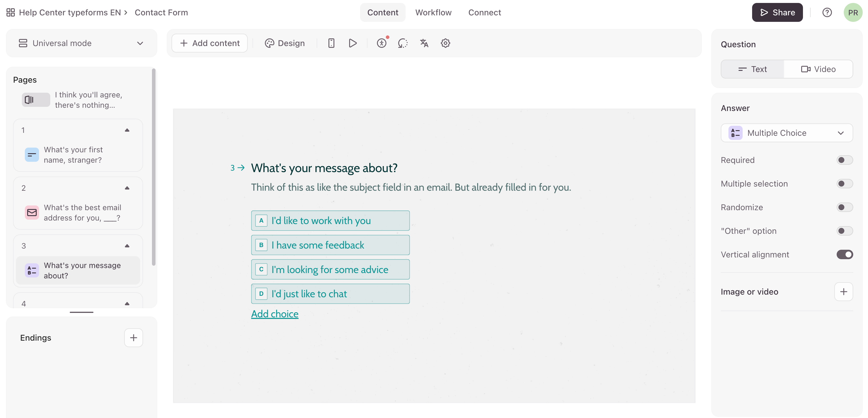Enable the Required toggle

844,160
